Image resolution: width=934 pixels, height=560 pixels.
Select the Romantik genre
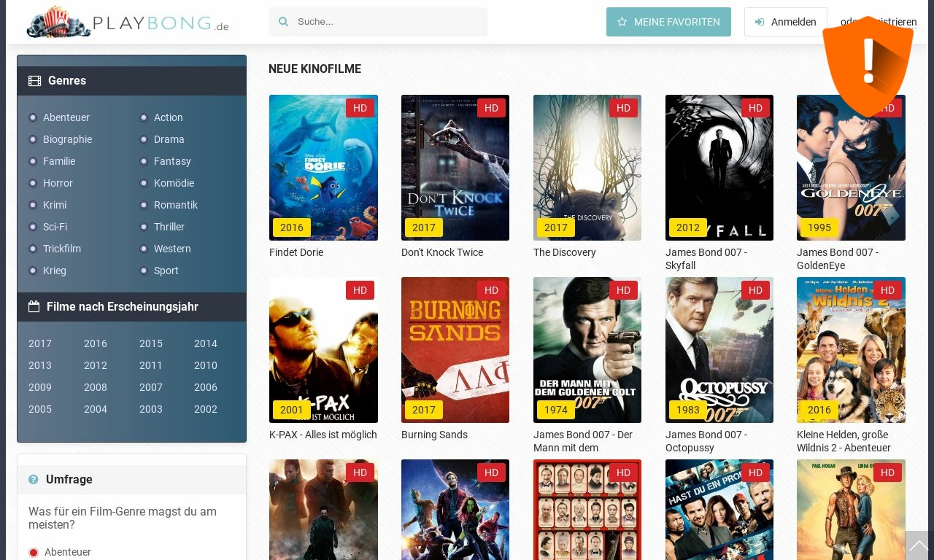click(x=176, y=205)
